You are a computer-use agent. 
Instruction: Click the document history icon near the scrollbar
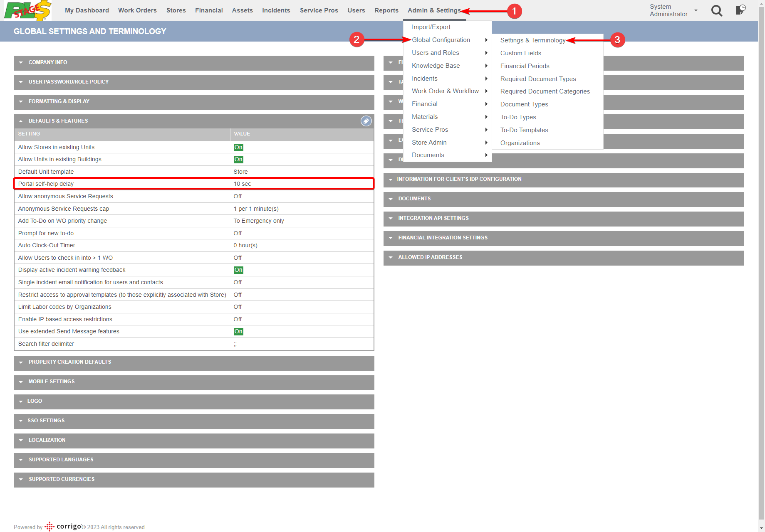tap(741, 10)
